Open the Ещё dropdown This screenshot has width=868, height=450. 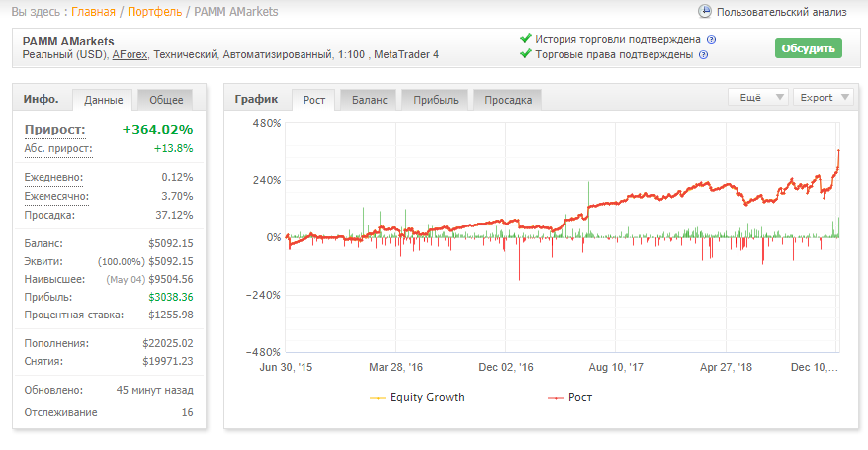758,97
